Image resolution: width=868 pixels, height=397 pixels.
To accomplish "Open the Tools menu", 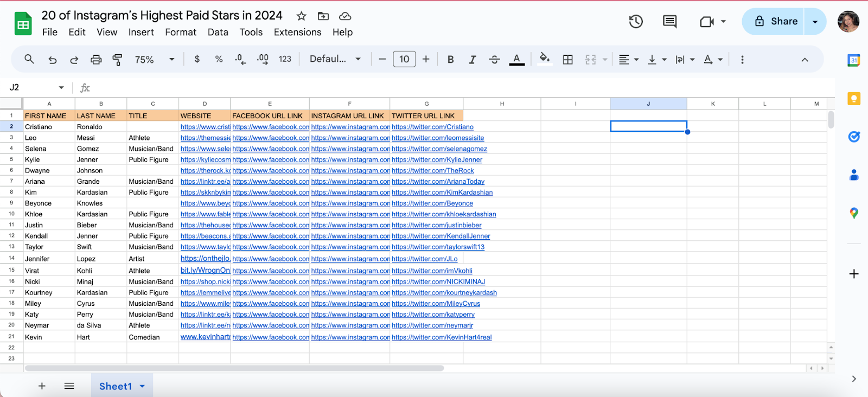I will tap(251, 32).
